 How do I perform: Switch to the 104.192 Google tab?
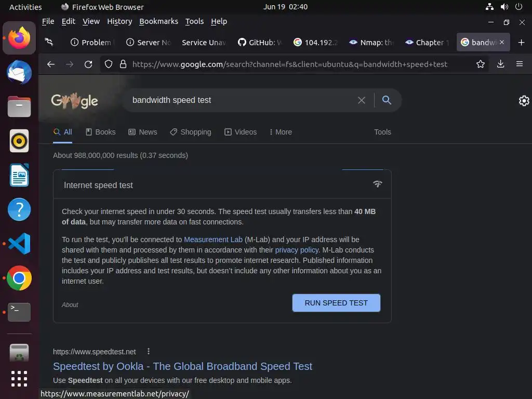(x=315, y=43)
